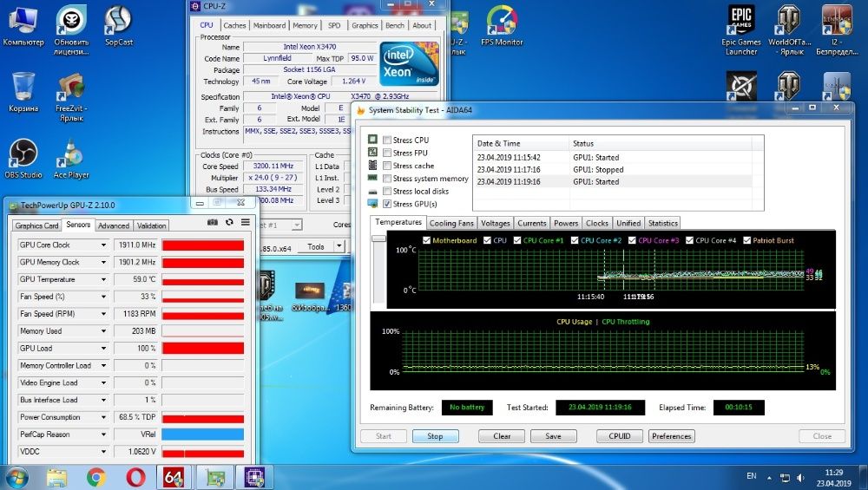Click the GPU Load red graph bar

pos(203,348)
